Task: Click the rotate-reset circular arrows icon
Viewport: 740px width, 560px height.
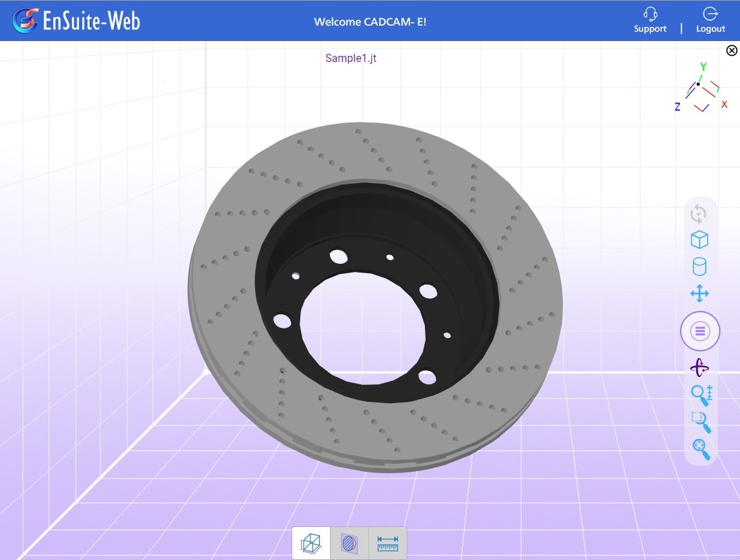Action: (x=698, y=214)
